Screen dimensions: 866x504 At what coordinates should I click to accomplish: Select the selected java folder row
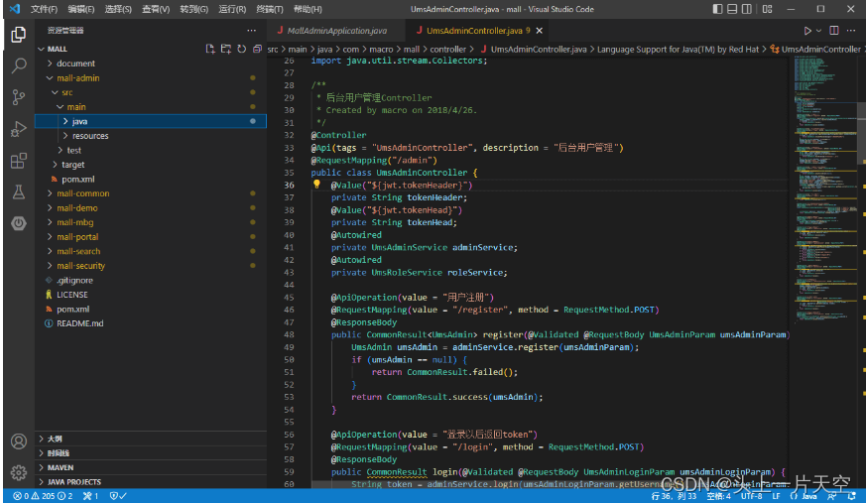pyautogui.click(x=150, y=121)
